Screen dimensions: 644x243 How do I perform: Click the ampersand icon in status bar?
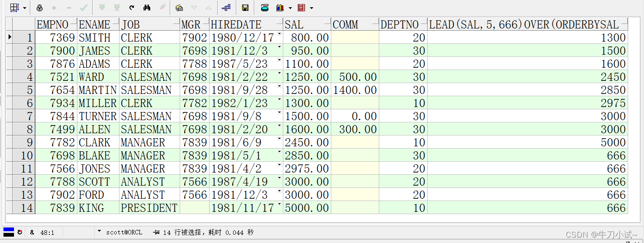[x=32, y=232]
